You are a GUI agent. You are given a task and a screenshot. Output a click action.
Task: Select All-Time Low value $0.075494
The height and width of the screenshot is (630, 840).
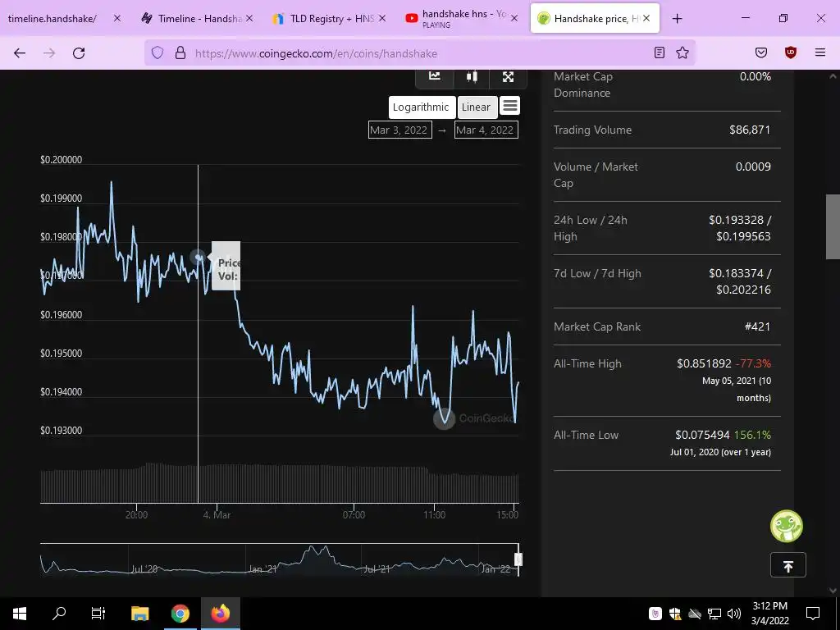[x=702, y=435]
